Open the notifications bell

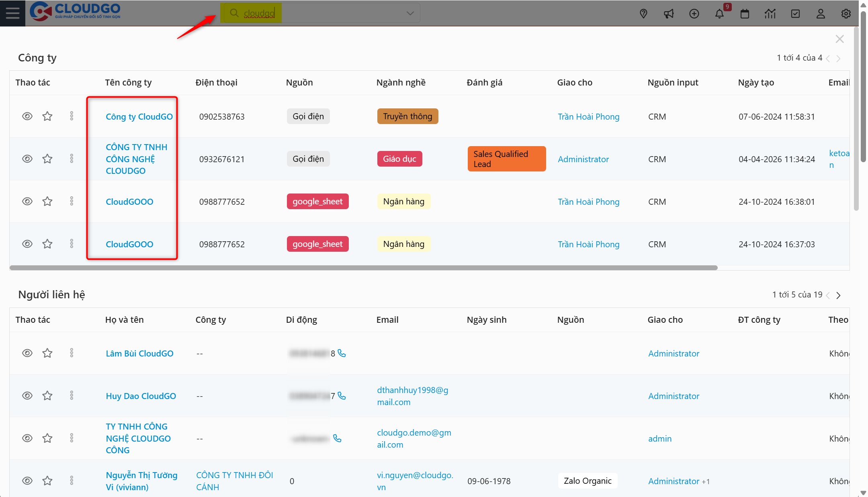pos(719,14)
